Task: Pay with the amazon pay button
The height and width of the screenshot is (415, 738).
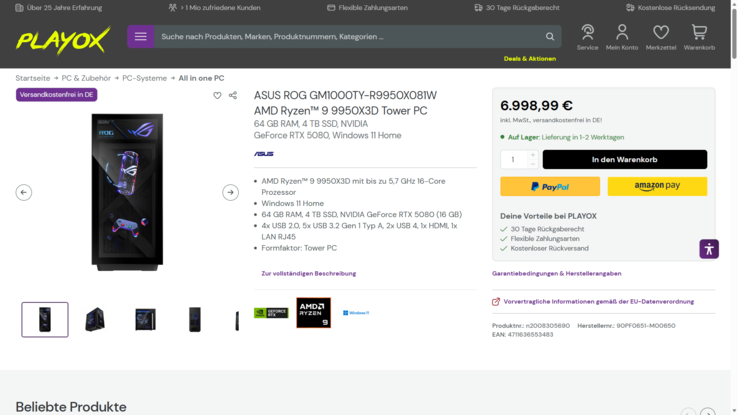Action: click(657, 186)
